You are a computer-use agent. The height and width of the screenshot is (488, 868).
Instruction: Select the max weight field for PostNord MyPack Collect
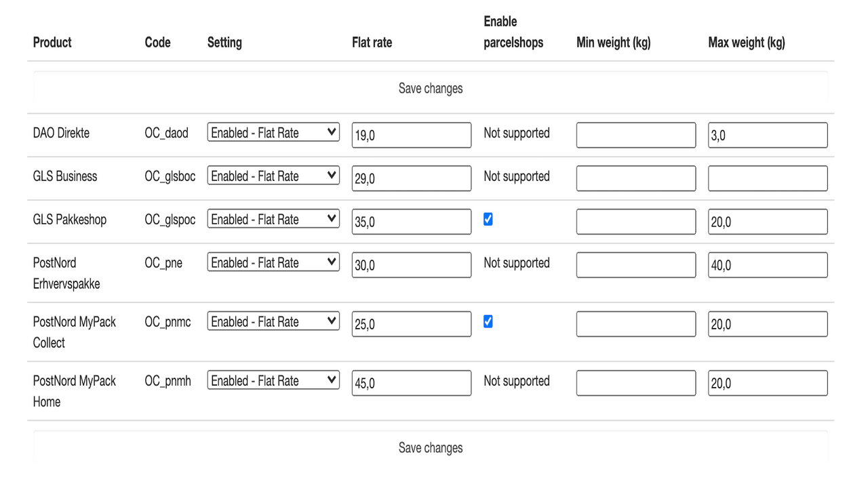767,323
